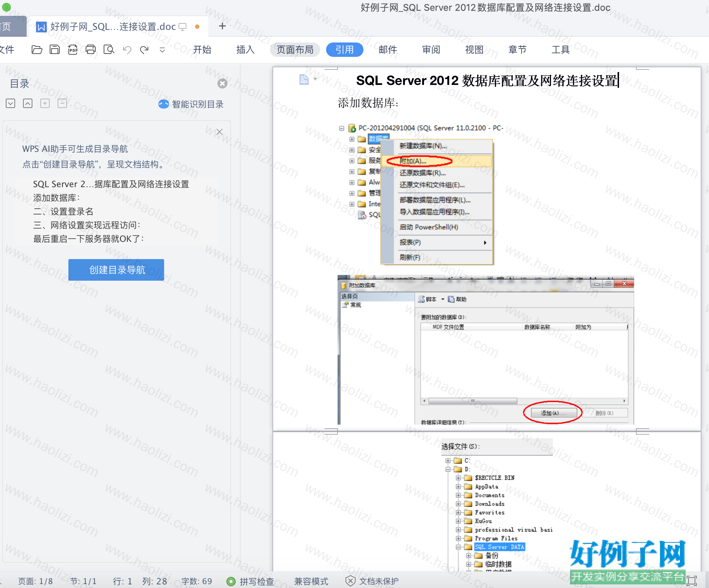The height and width of the screenshot is (588, 709).
Task: Open dropdown arrow next to page icon
Action: click(315, 79)
